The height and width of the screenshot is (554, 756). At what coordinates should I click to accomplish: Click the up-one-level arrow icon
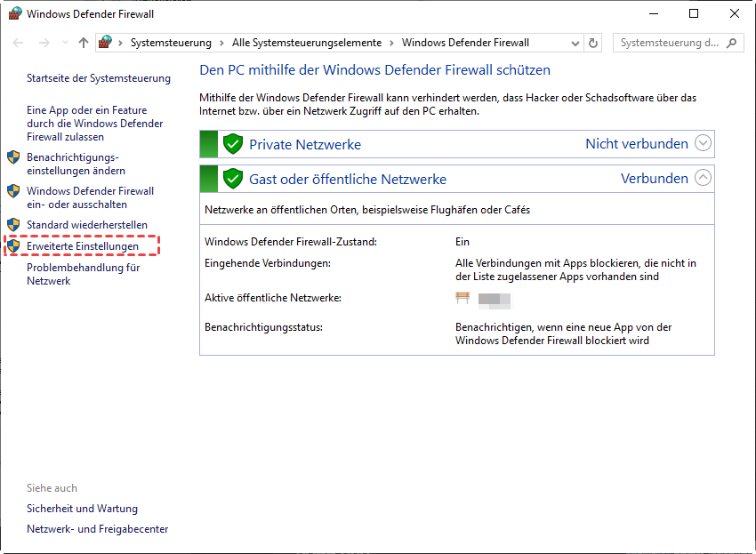pyautogui.click(x=84, y=43)
